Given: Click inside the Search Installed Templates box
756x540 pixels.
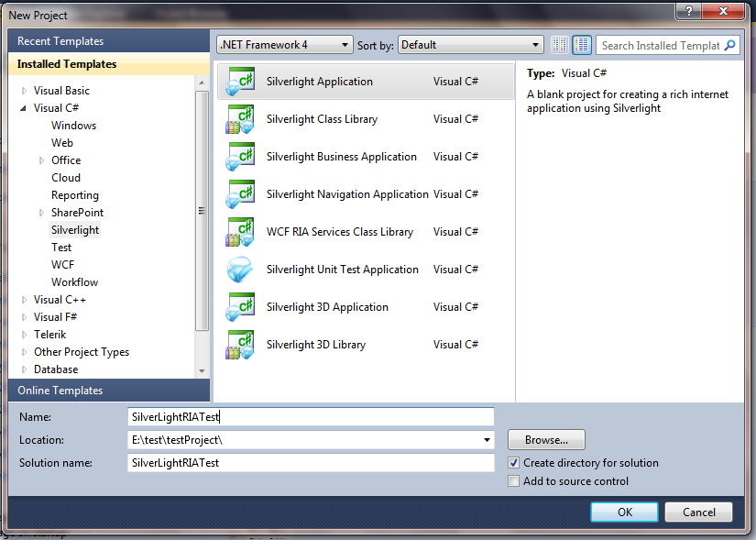Looking at the screenshot, I should point(662,44).
